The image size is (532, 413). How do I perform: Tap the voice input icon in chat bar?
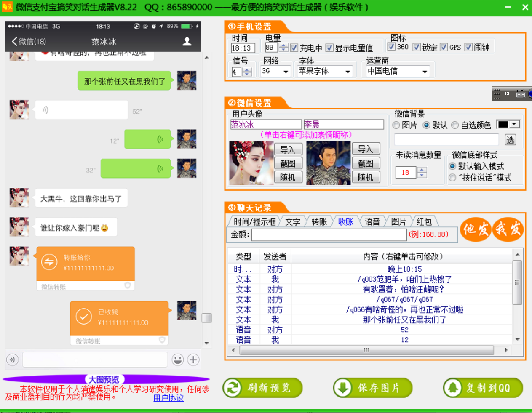point(13,360)
